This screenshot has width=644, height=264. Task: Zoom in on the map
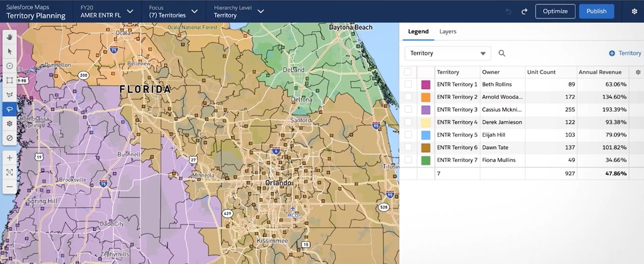(9, 158)
